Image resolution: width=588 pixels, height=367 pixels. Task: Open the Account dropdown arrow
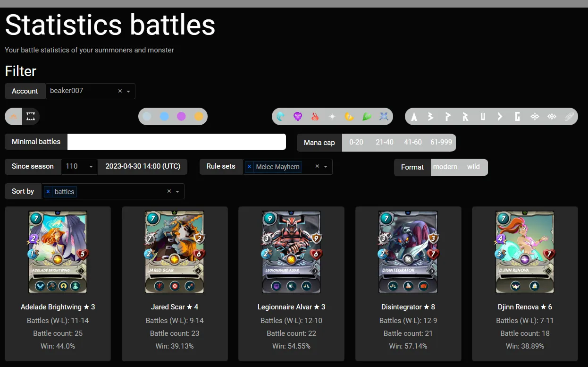128,91
